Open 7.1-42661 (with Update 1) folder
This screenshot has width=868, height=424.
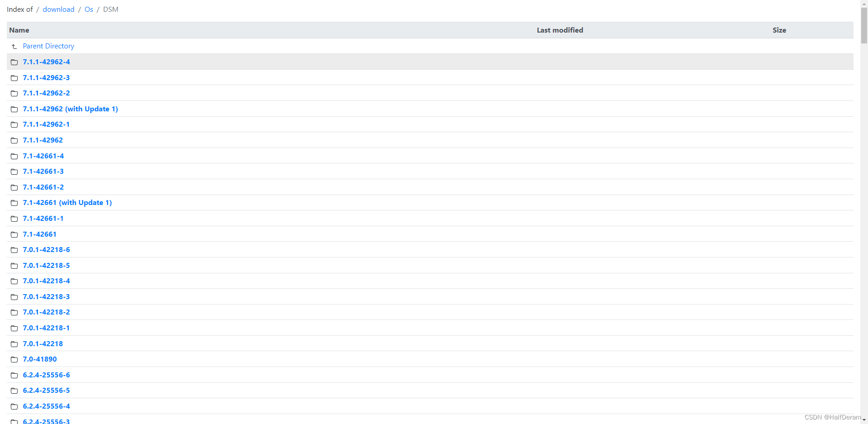[67, 203]
